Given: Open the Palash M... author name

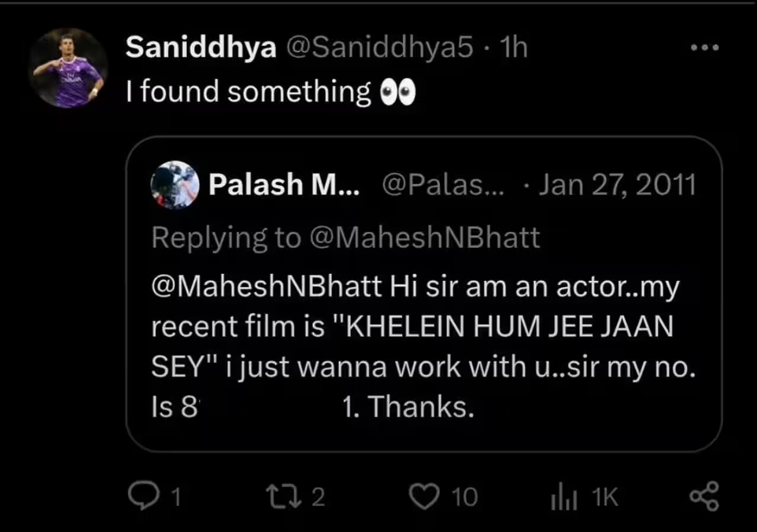Looking at the screenshot, I should [284, 185].
